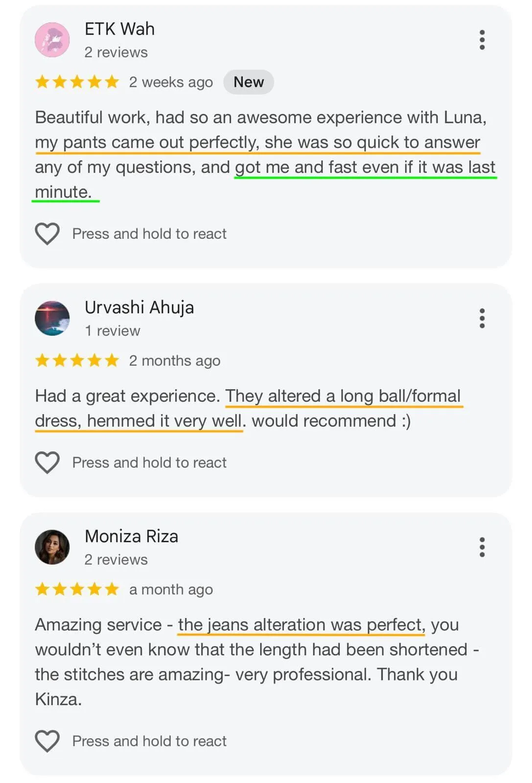Image resolution: width=532 pixels, height=783 pixels.
Task: Click the five-star rating on Moniza Riza's review
Action: point(77,589)
